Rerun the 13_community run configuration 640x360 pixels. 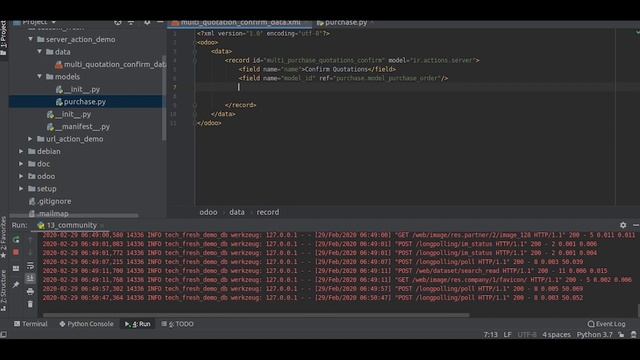pyautogui.click(x=16, y=239)
